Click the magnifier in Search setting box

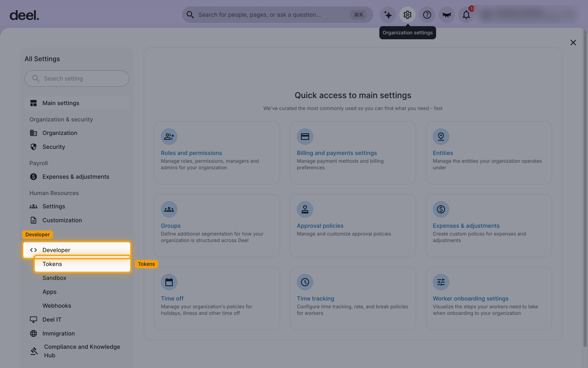tap(36, 79)
